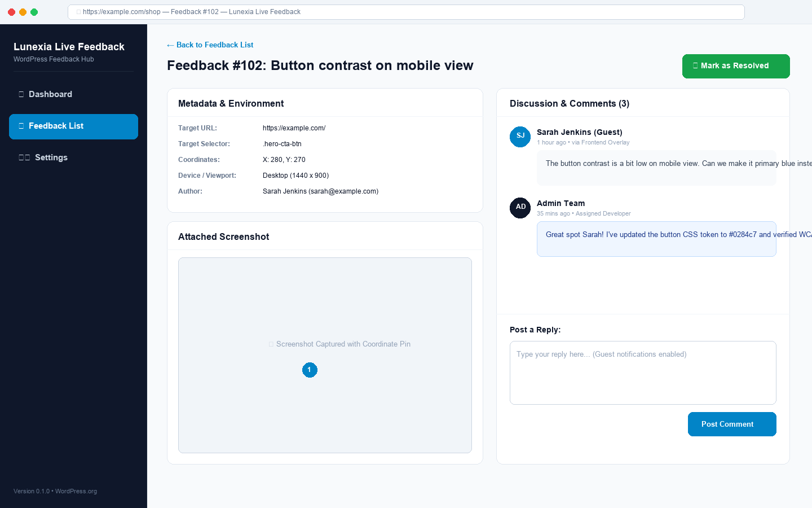Go back to Feedback List link

[x=210, y=45]
